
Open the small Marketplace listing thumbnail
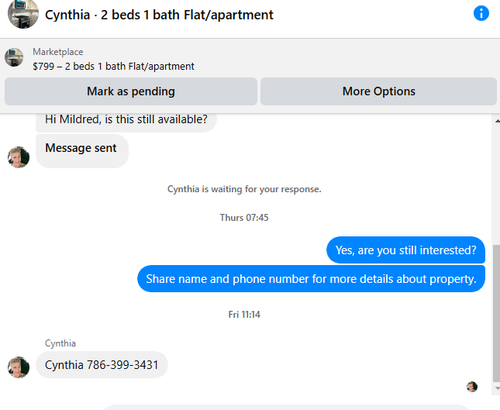pyautogui.click(x=14, y=57)
